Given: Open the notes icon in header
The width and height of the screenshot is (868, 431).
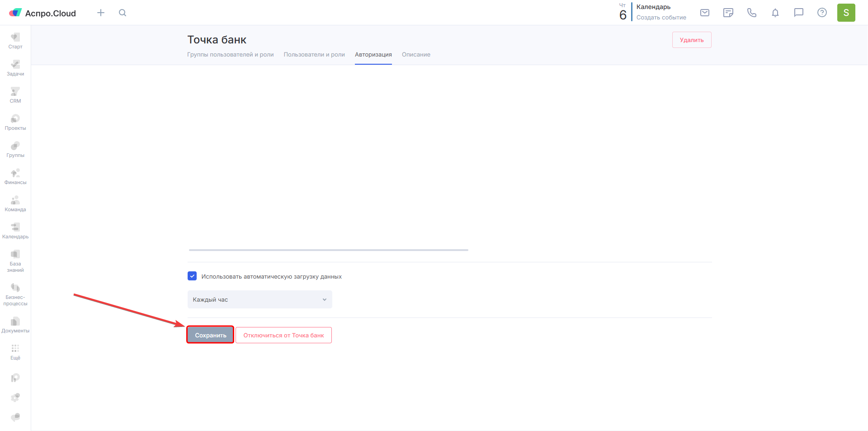Looking at the screenshot, I should click(728, 13).
